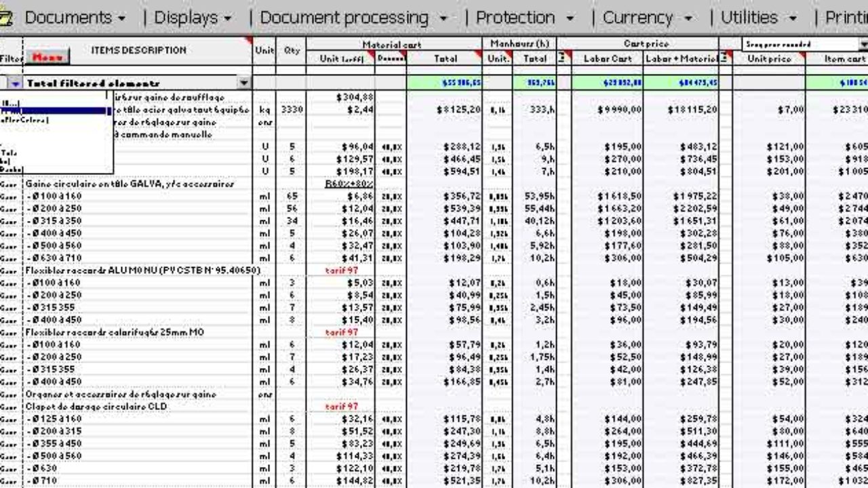Select the $9990,00 labor cost cell
The width and height of the screenshot is (868, 488).
(607, 109)
